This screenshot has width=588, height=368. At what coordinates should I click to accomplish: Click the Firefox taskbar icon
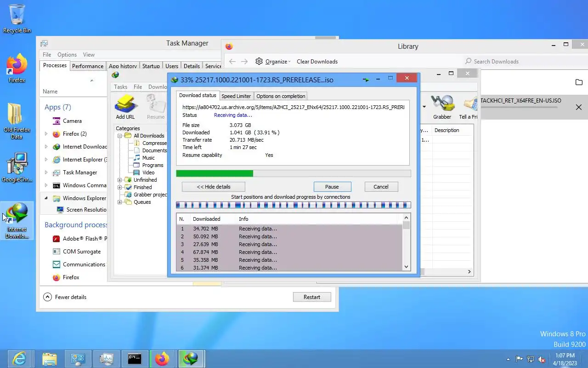tap(162, 359)
